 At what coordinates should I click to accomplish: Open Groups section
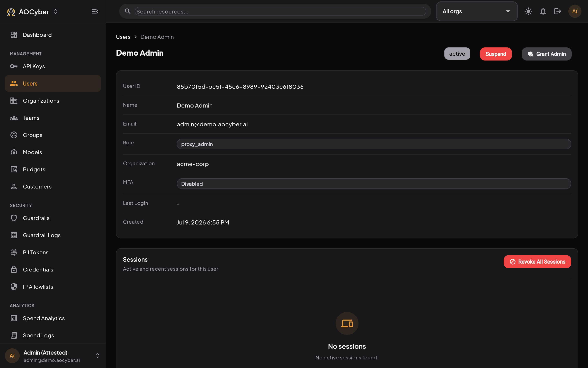(x=53, y=135)
